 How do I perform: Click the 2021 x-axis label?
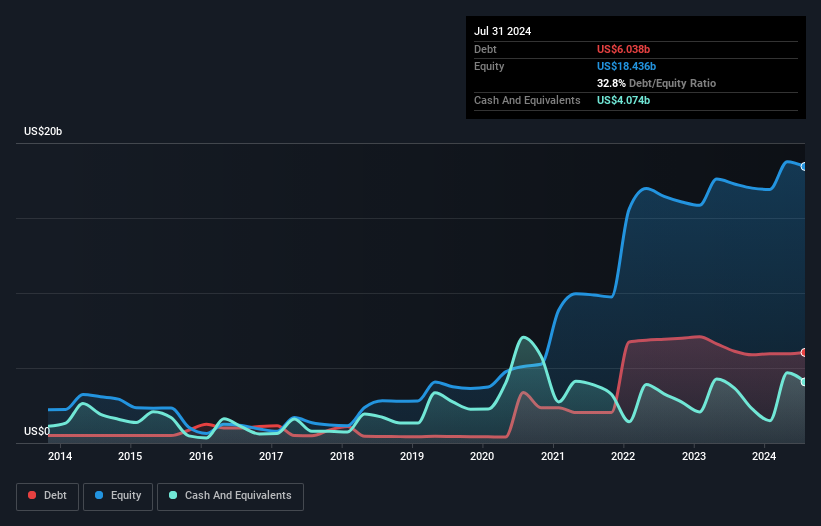[x=553, y=456]
